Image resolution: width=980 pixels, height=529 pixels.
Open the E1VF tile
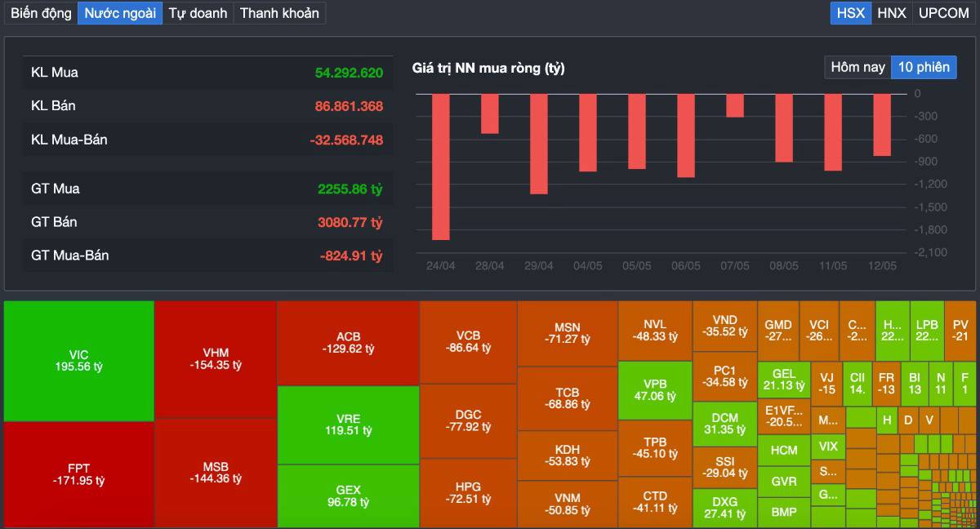784,416
